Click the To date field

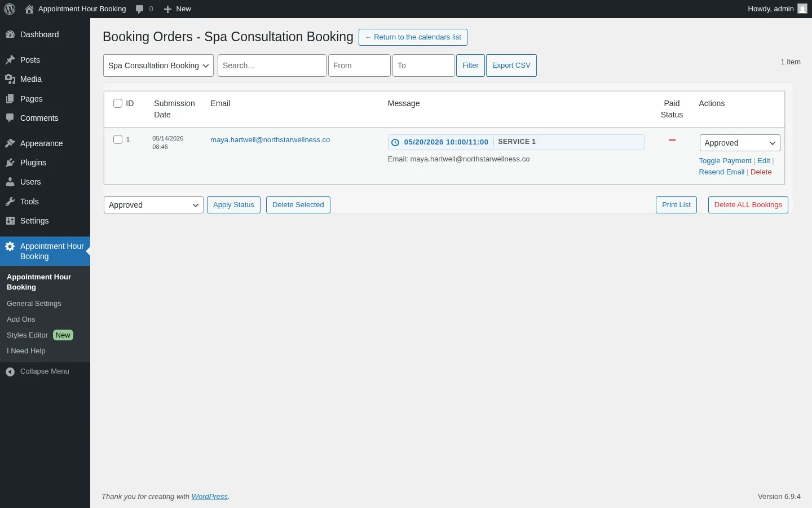pyautogui.click(x=423, y=65)
